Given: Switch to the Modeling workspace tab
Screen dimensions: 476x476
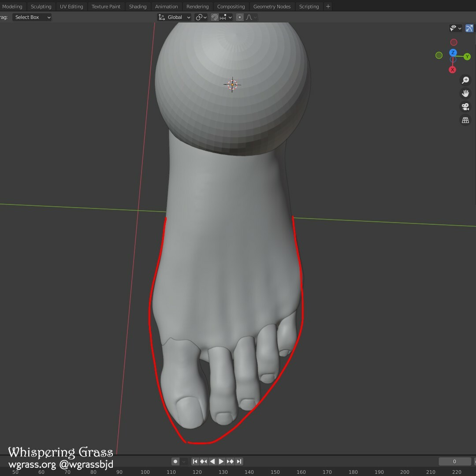Looking at the screenshot, I should (x=12, y=6).
